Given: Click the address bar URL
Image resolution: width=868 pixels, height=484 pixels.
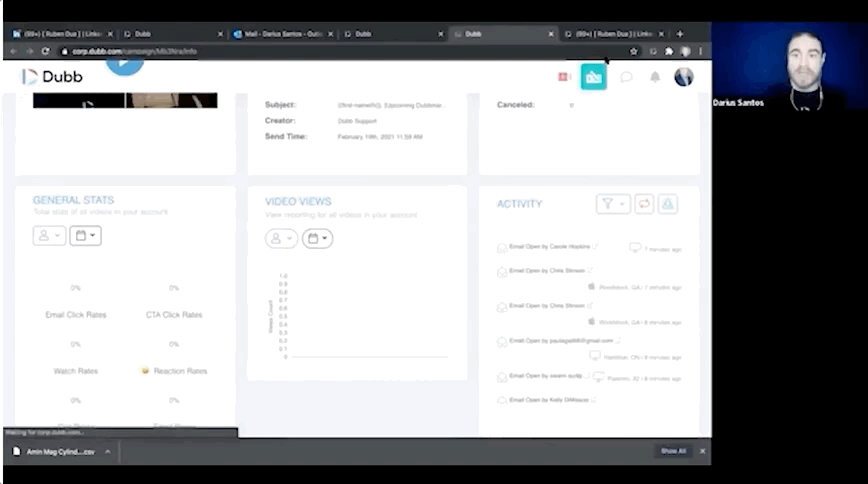Looking at the screenshot, I should point(135,51).
